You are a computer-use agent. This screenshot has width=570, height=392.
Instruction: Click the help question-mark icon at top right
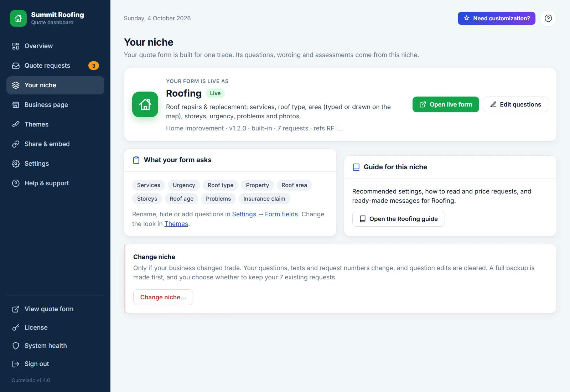pyautogui.click(x=548, y=18)
